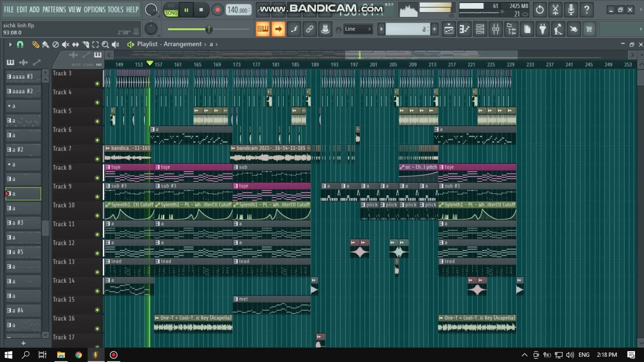Stop playback with the stop button
Image resolution: width=644 pixels, height=362 pixels.
coord(201,10)
